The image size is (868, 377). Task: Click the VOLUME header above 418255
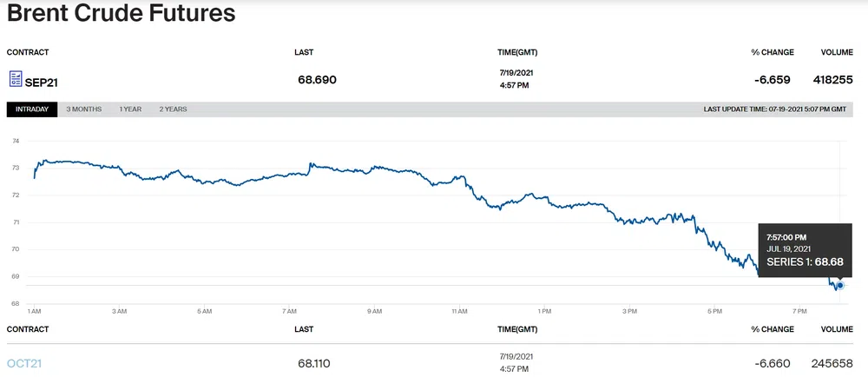pyautogui.click(x=837, y=53)
